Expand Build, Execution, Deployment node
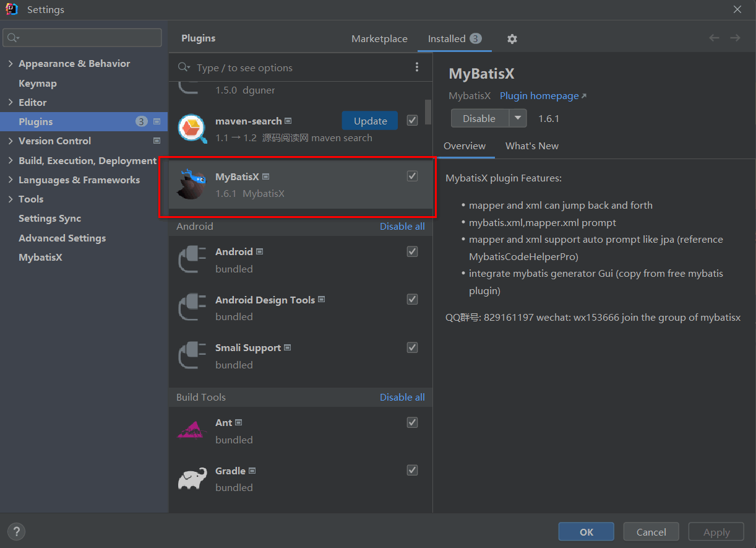This screenshot has height=548, width=756. click(x=11, y=160)
